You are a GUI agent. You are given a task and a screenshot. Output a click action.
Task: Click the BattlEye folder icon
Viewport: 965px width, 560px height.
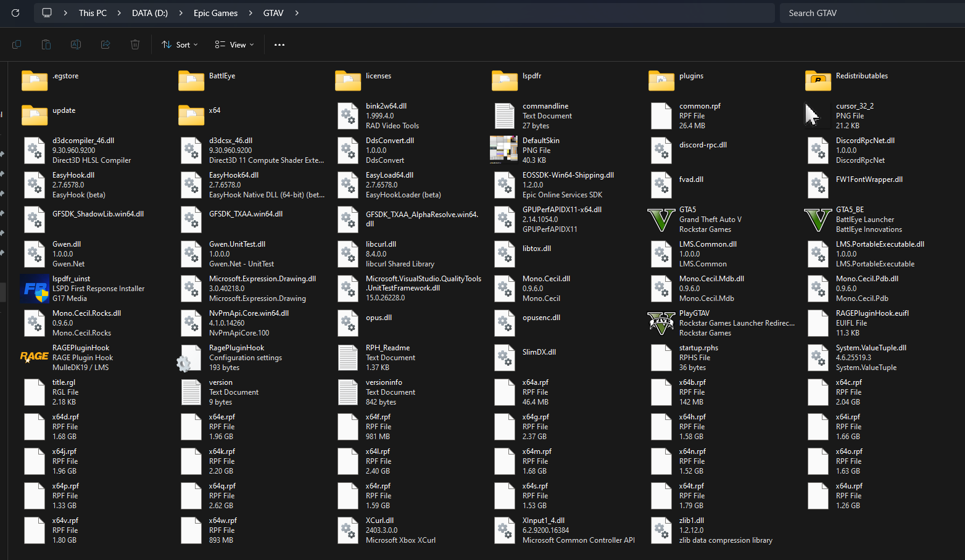coord(191,80)
